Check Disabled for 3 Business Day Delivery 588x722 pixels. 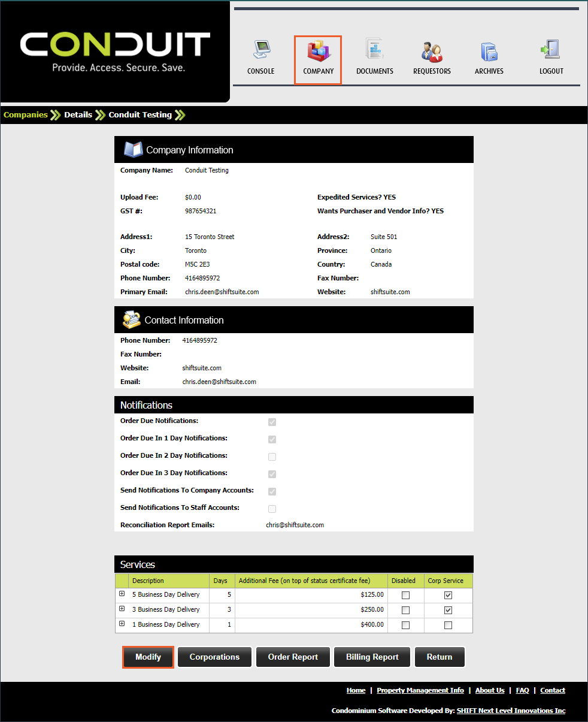tap(406, 611)
